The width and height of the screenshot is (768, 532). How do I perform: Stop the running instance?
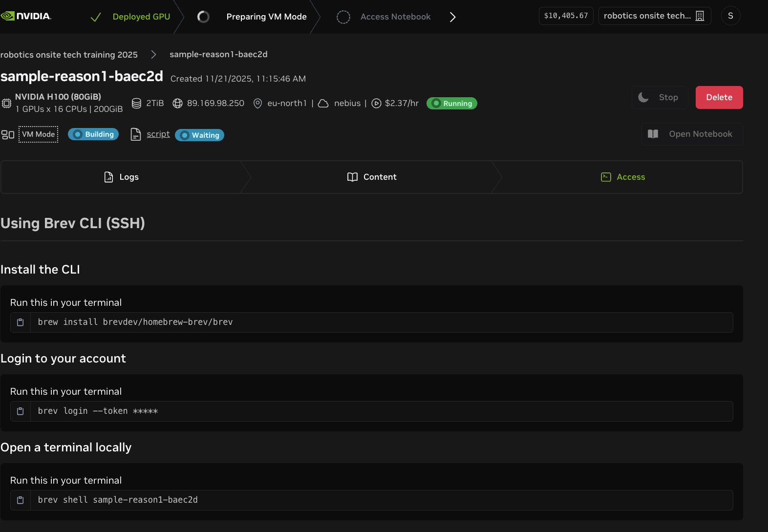coord(660,98)
